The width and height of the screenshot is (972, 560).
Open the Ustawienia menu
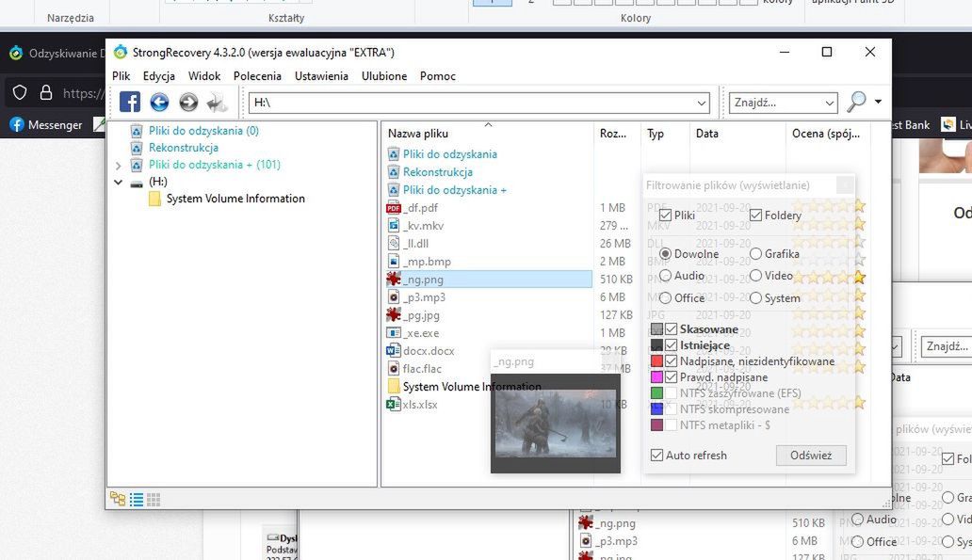(321, 76)
